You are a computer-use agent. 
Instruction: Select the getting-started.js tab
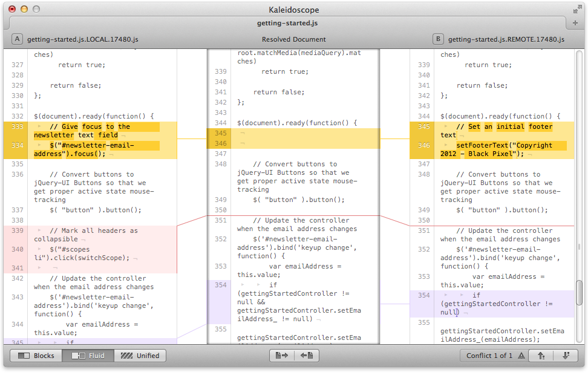(287, 23)
